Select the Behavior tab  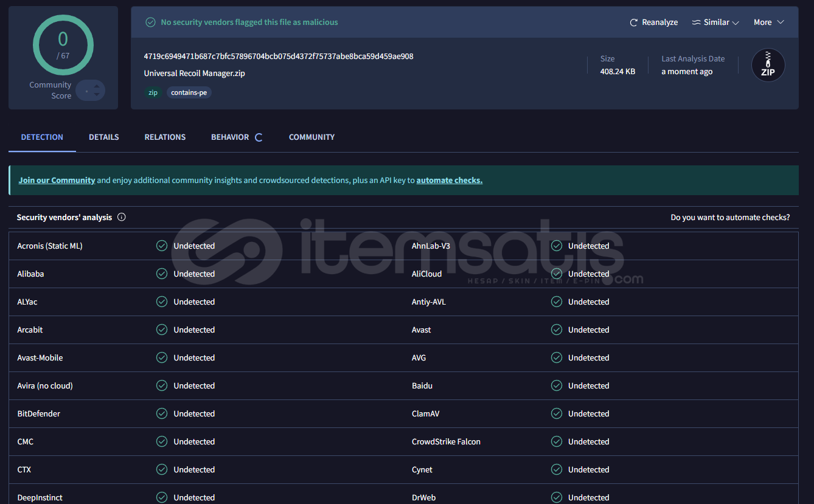tap(230, 137)
